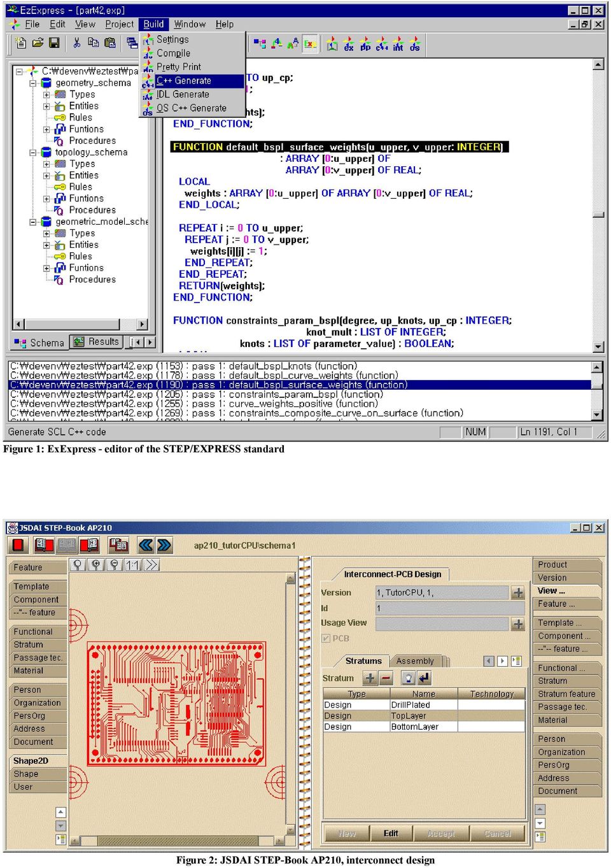Click the plus icon beside Stratum label

point(370,678)
